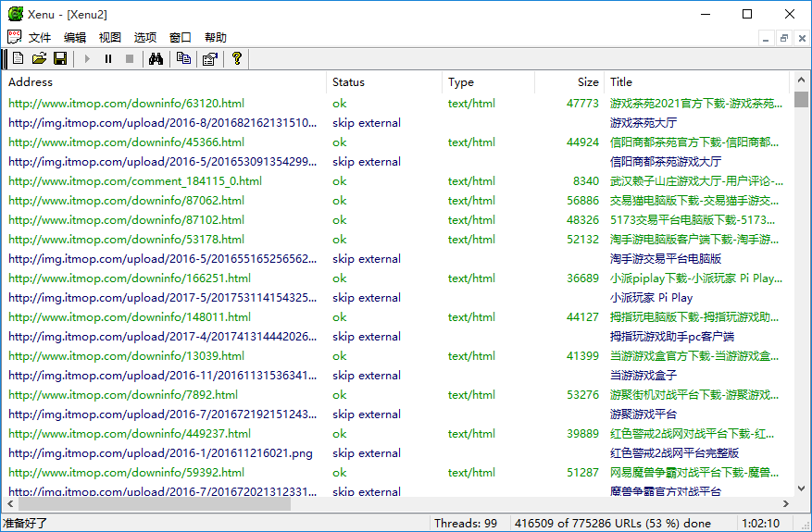This screenshot has width=812, height=532.
Task: Select the downinfo/166251.html address
Action: 130,278
